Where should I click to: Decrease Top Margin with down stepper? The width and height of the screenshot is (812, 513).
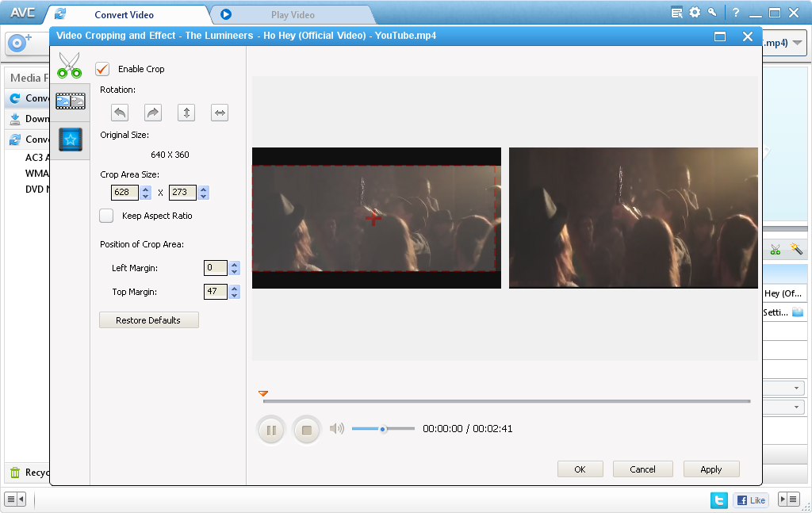(235, 296)
